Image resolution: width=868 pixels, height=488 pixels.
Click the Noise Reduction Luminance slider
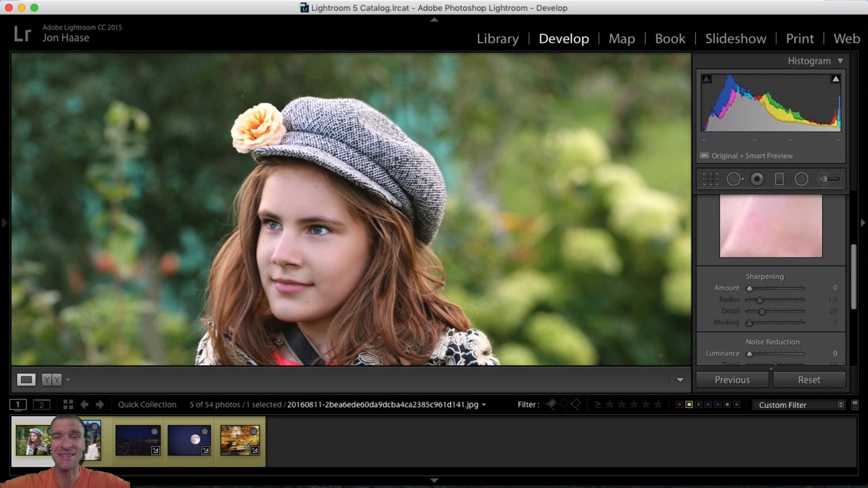click(x=776, y=354)
